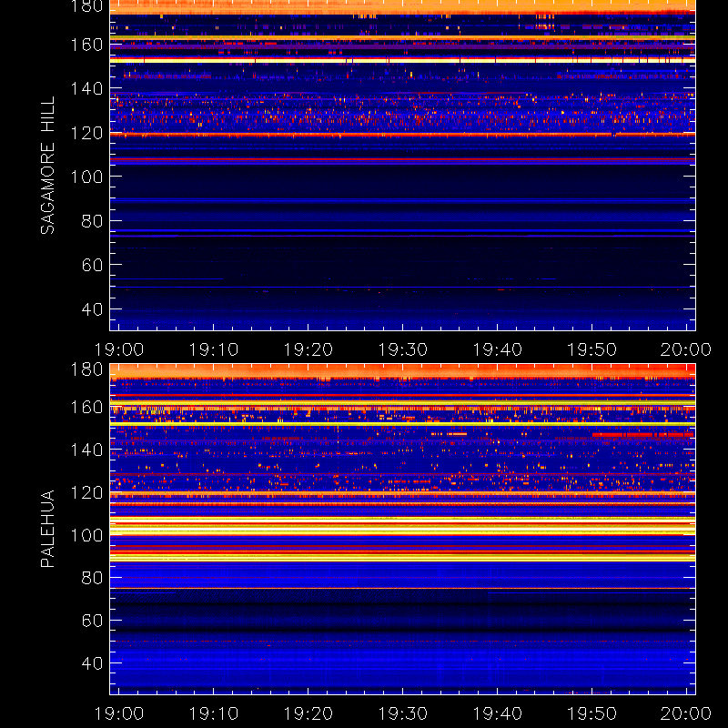Click 19:40 label under Palehua plot
The height and width of the screenshot is (728, 728).
497,713
